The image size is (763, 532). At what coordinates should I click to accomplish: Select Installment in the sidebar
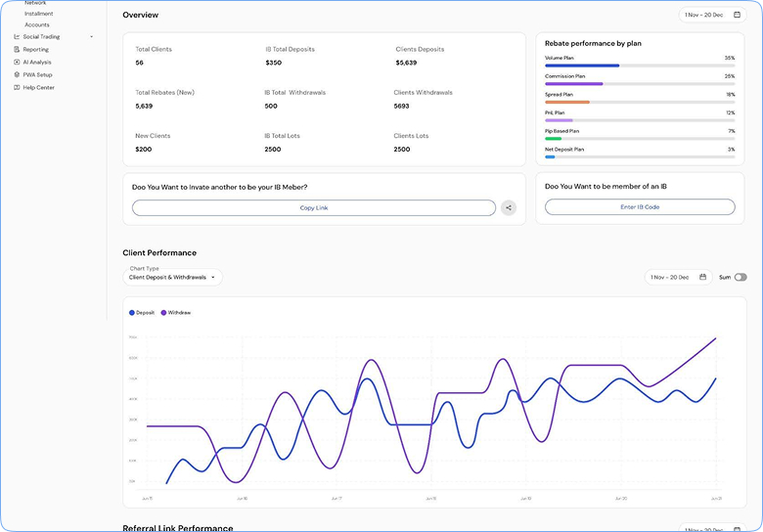pos(39,14)
